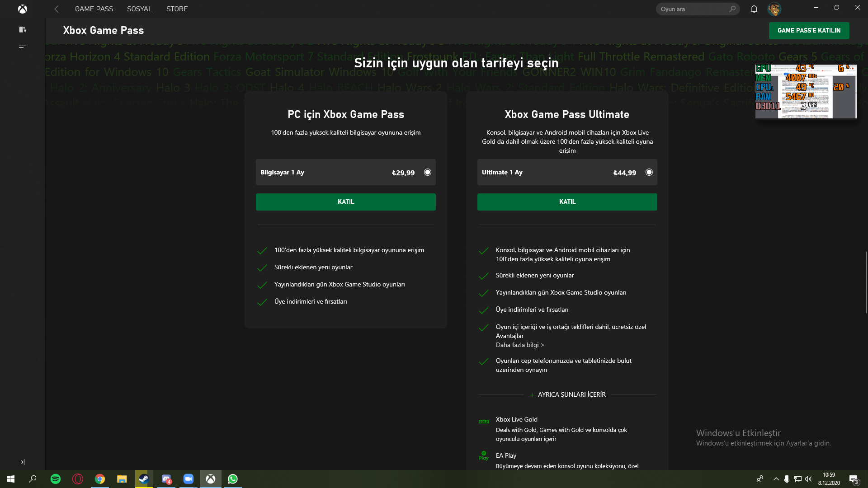
Task: Open Steam from the taskbar
Action: (x=144, y=479)
